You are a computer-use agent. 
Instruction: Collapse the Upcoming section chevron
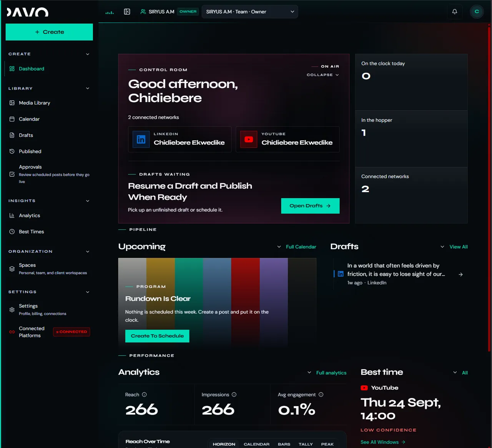[279, 247]
